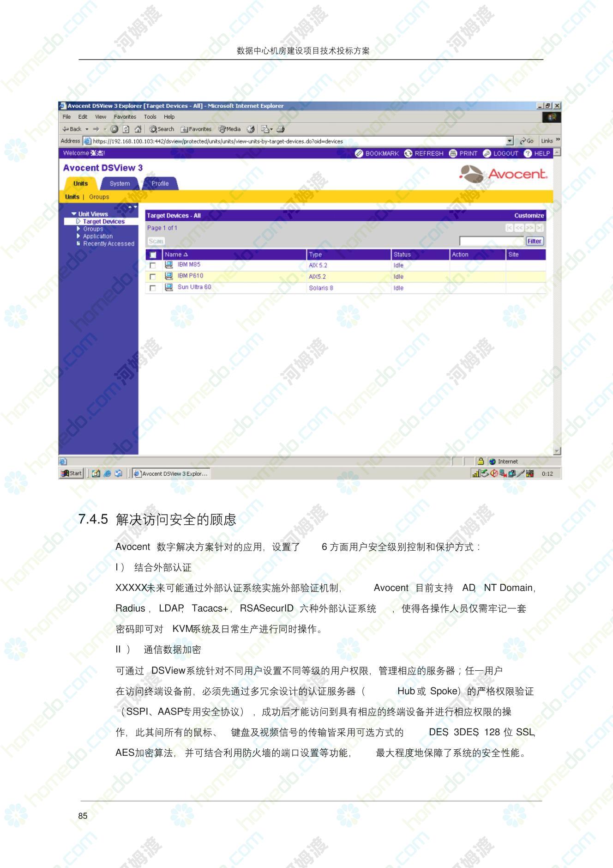This screenshot has width=613, height=868.
Task: Switch to the System tab
Action: [120, 183]
